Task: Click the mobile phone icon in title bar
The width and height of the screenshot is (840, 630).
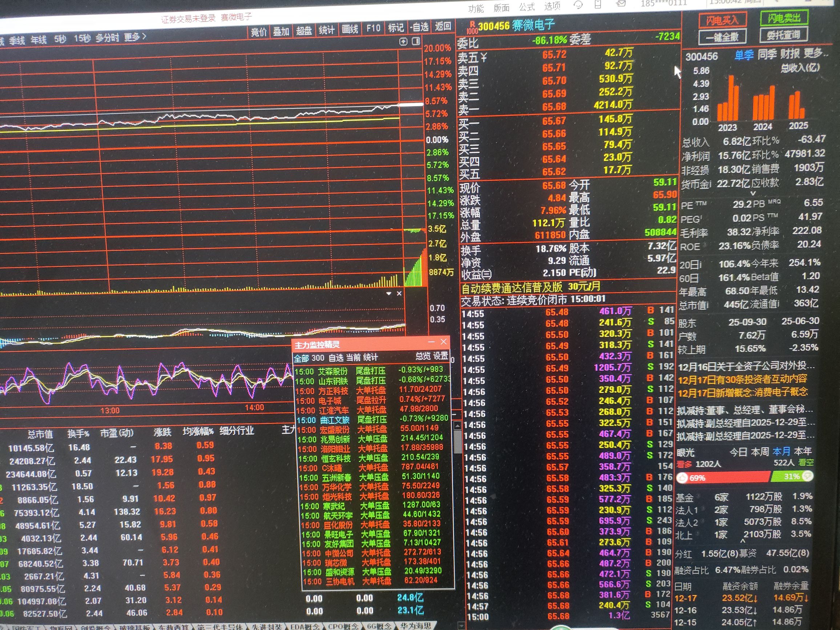Action: click(598, 5)
